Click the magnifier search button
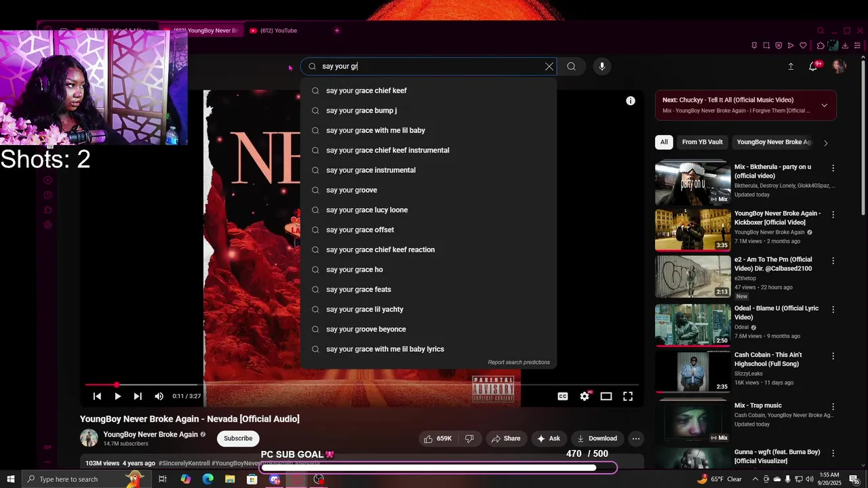 coord(571,66)
